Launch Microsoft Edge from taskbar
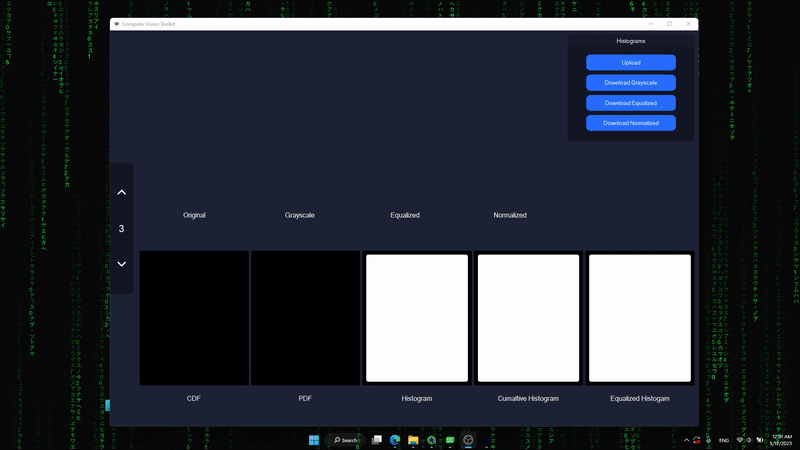The height and width of the screenshot is (450, 800). 395,440
